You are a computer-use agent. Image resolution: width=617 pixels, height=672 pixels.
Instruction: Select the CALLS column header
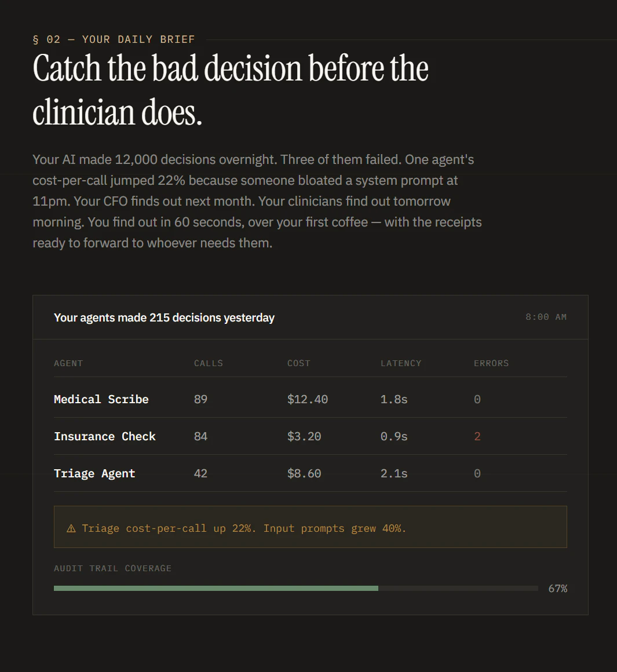[209, 363]
